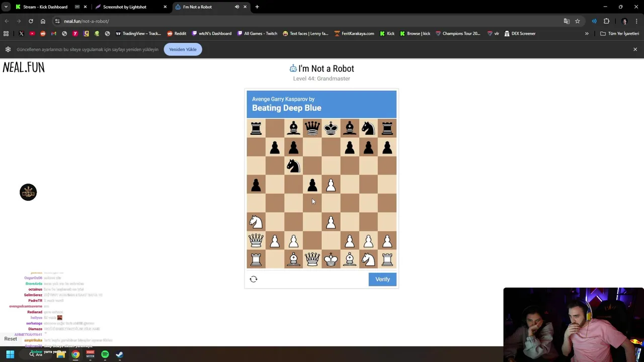644x362 pixels.
Task: Select the white knight on the bottom row
Action: click(368, 259)
